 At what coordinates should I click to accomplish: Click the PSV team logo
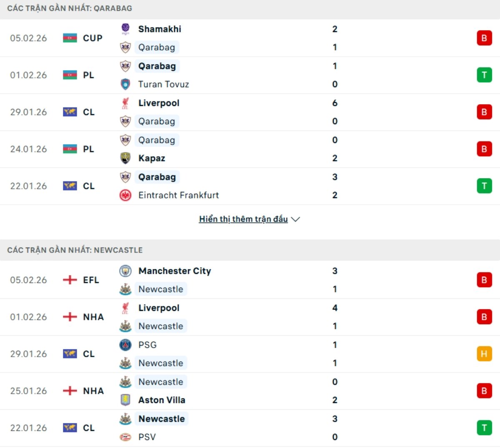point(125,437)
